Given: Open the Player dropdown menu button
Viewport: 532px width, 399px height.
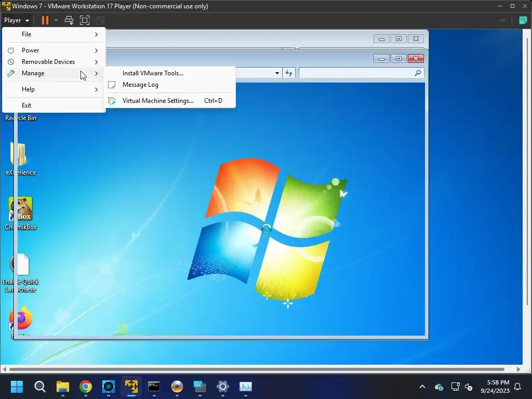Looking at the screenshot, I should [16, 20].
